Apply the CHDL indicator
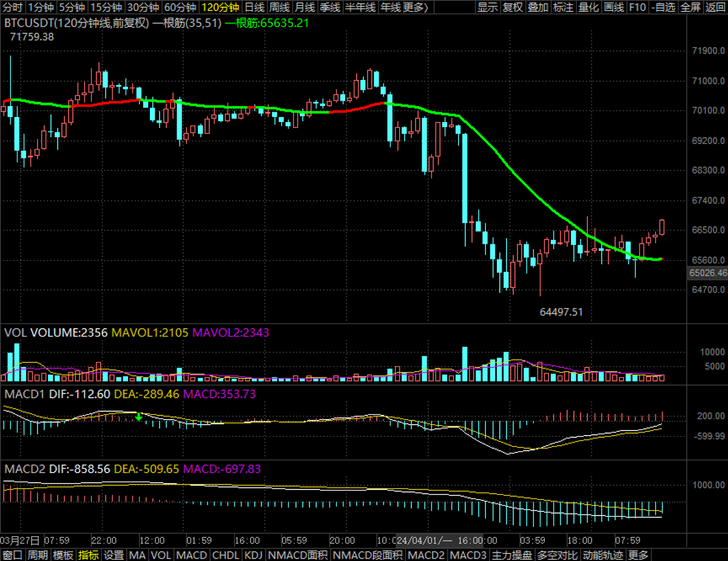Viewport: 728px width, 561px height. pos(226,555)
